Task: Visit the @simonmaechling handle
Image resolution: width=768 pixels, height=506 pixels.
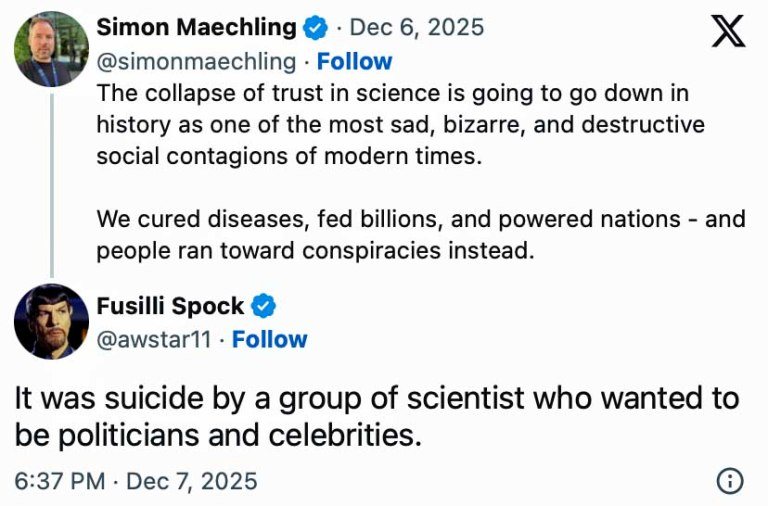Action: [x=196, y=62]
